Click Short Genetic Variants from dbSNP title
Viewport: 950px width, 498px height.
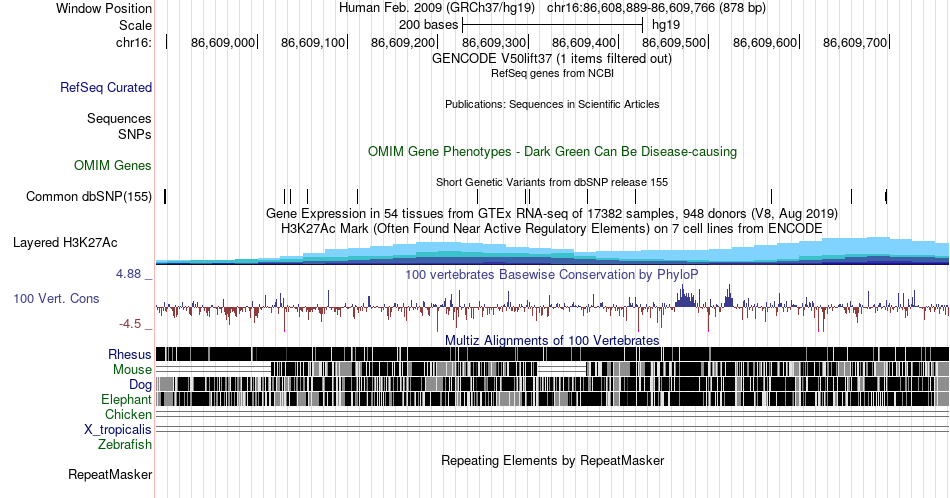coord(552,182)
